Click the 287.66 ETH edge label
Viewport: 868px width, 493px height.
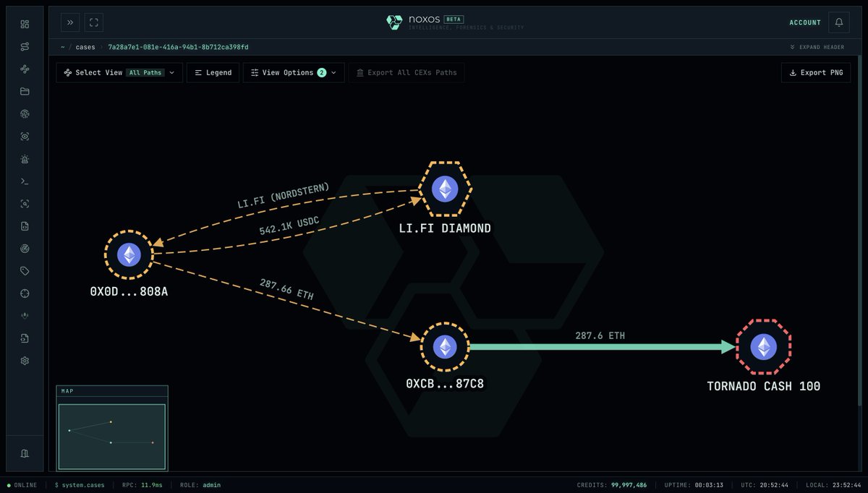click(286, 289)
